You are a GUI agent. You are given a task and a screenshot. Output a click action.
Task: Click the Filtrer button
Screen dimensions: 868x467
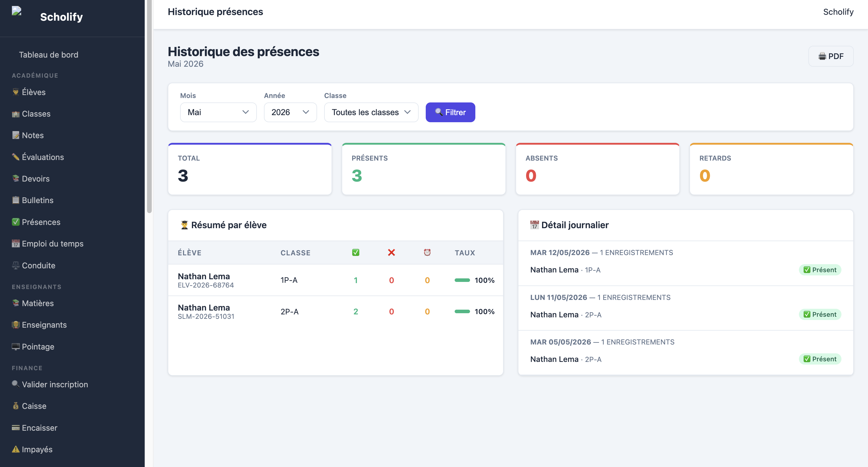450,112
